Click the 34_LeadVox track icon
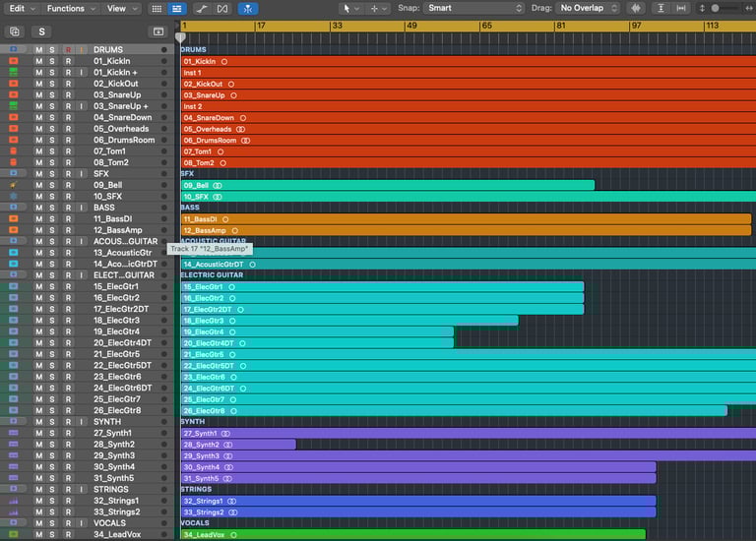756x541 pixels. click(14, 534)
